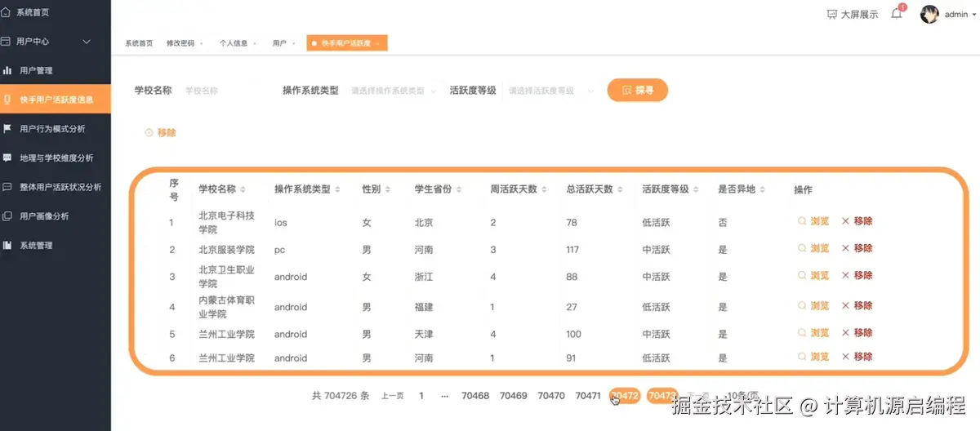The image size is (980, 431).
Task: Click the 大屏展示 screen display icon
Action: [x=832, y=14]
